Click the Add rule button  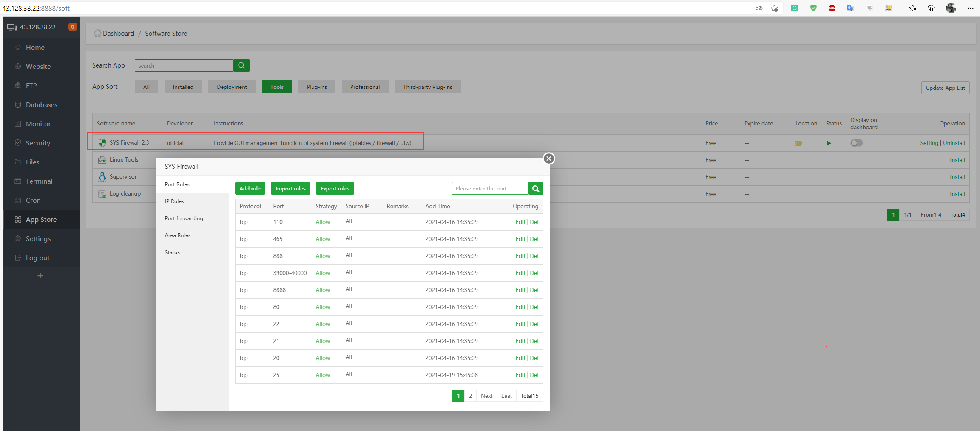click(x=250, y=189)
